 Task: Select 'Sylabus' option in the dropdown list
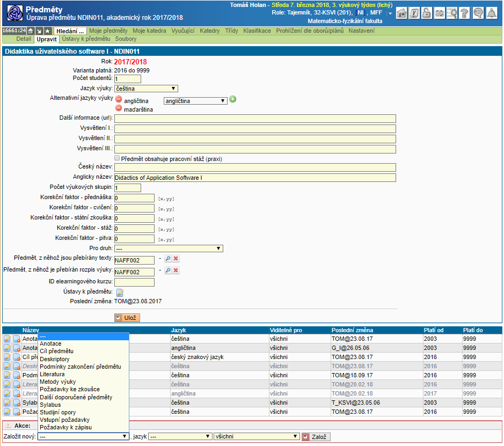[x=50, y=404]
